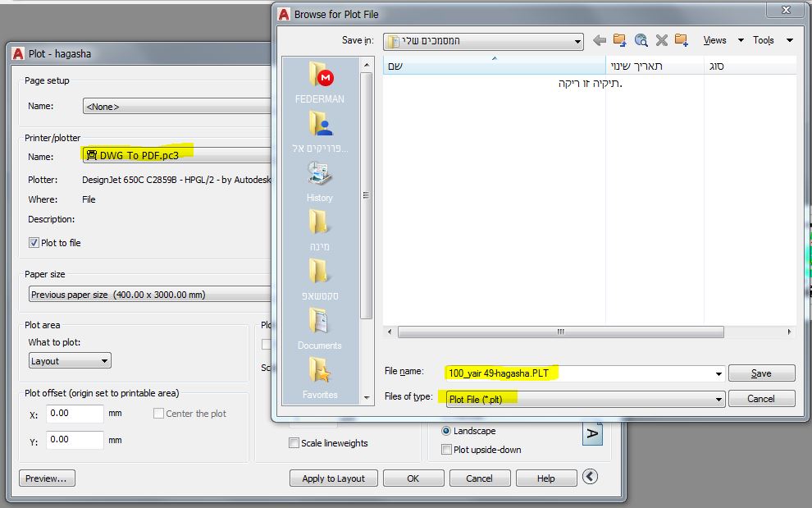The height and width of the screenshot is (508, 812).
Task: Open the fifth places folder with Hebrew name
Action: point(320,280)
